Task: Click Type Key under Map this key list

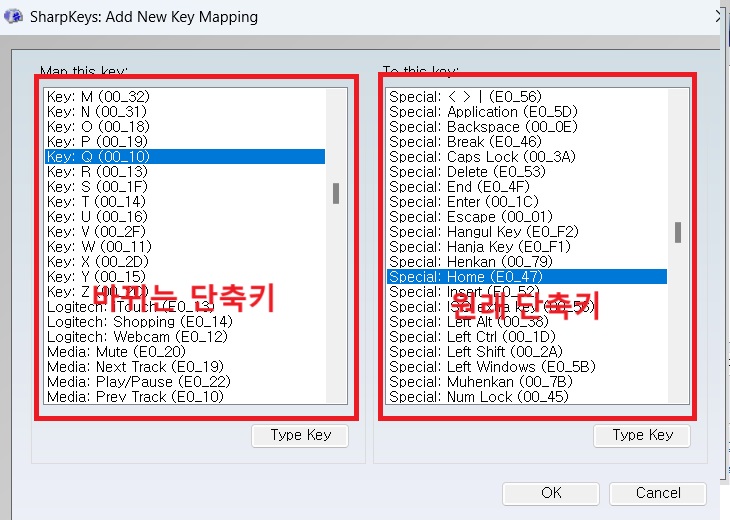Action: coord(300,435)
